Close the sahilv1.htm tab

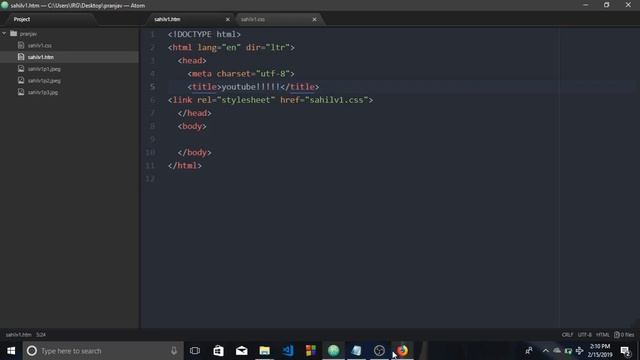click(x=228, y=19)
